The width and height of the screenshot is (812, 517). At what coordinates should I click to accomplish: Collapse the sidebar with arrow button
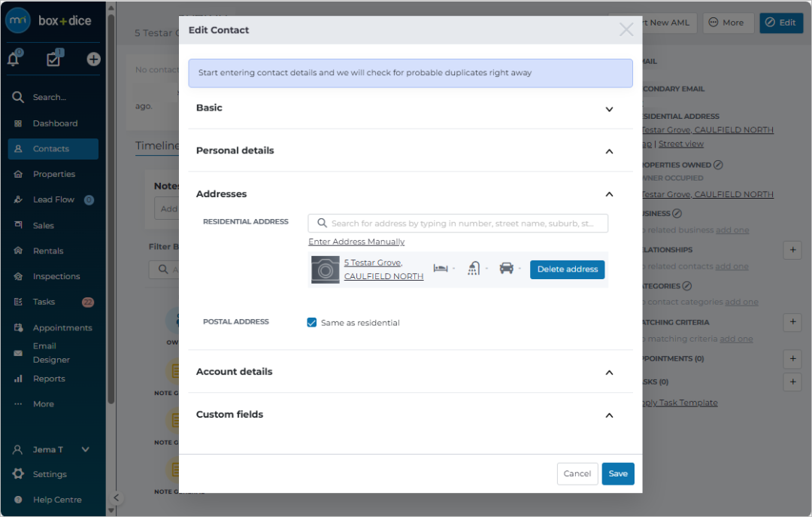tap(116, 498)
